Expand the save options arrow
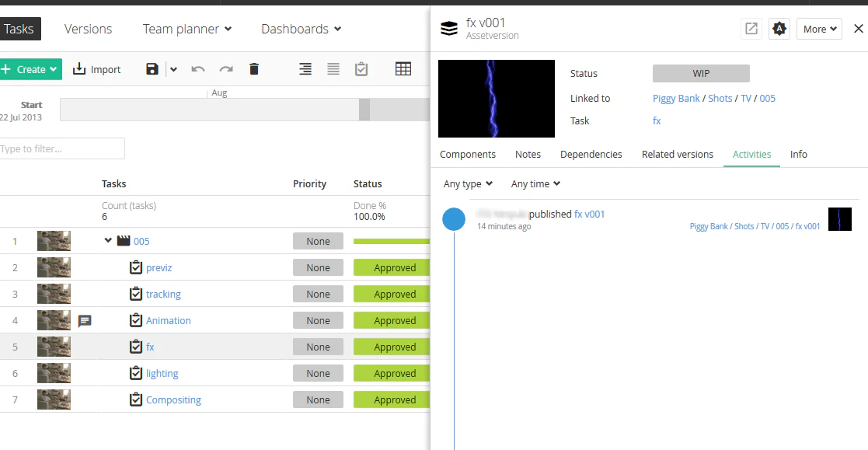The height and width of the screenshot is (450, 868). click(x=173, y=69)
